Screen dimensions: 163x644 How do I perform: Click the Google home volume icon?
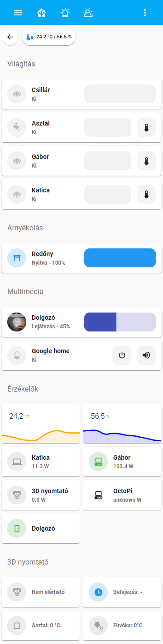pos(146,355)
